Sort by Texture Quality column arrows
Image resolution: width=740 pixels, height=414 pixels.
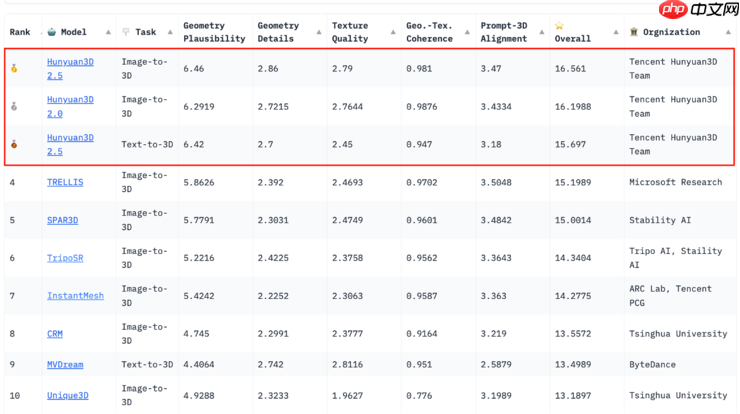tap(393, 32)
